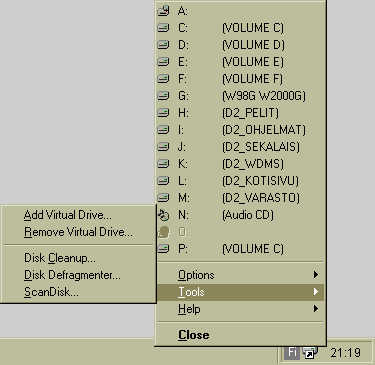
Task: Click the bold Close menu entry
Action: (x=194, y=335)
